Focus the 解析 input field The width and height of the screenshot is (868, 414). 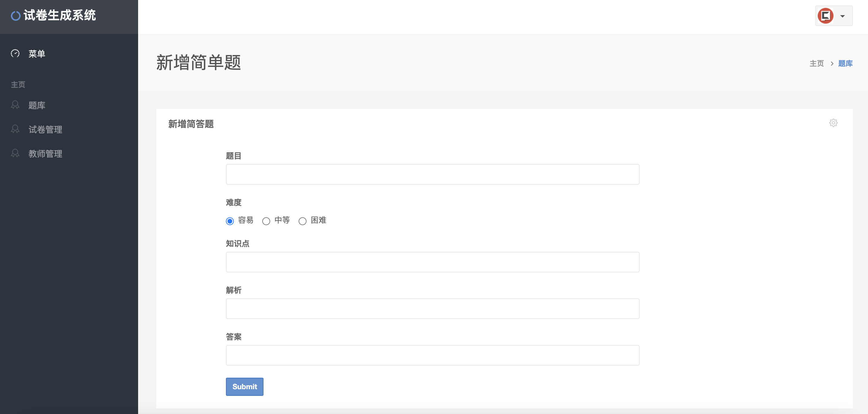click(x=433, y=309)
